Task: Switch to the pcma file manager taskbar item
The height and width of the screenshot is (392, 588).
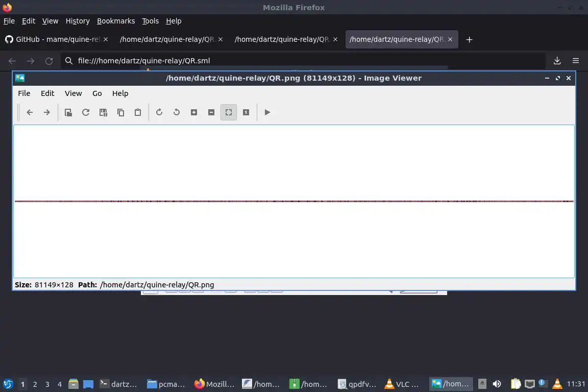Action: pyautogui.click(x=166, y=384)
